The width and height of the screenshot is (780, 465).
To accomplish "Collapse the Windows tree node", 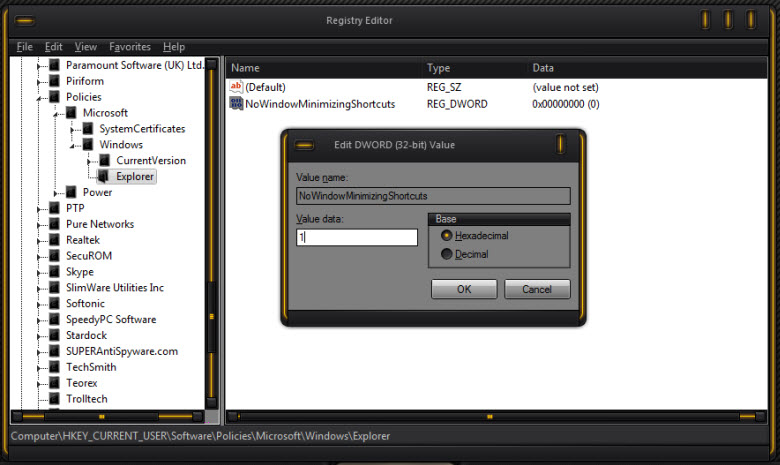I will point(72,146).
